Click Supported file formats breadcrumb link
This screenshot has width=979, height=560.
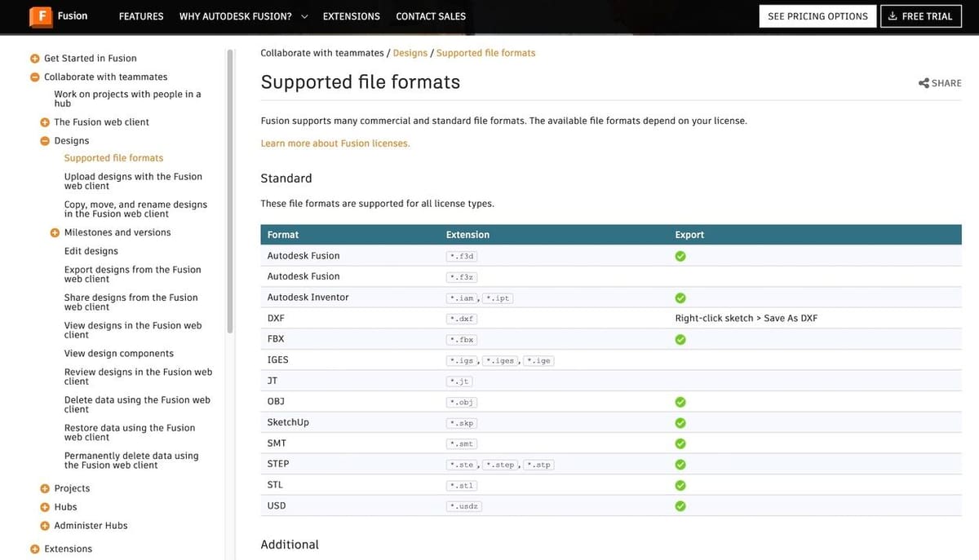click(x=486, y=53)
